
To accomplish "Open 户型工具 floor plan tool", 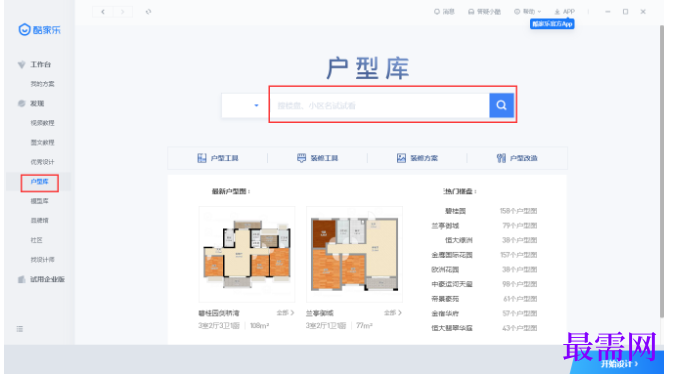I will click(217, 158).
